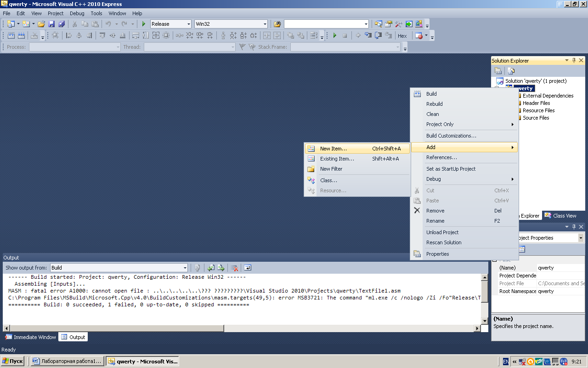Click the Output vertical scrollbar down arrow
This screenshot has width=588, height=368.
[485, 321]
